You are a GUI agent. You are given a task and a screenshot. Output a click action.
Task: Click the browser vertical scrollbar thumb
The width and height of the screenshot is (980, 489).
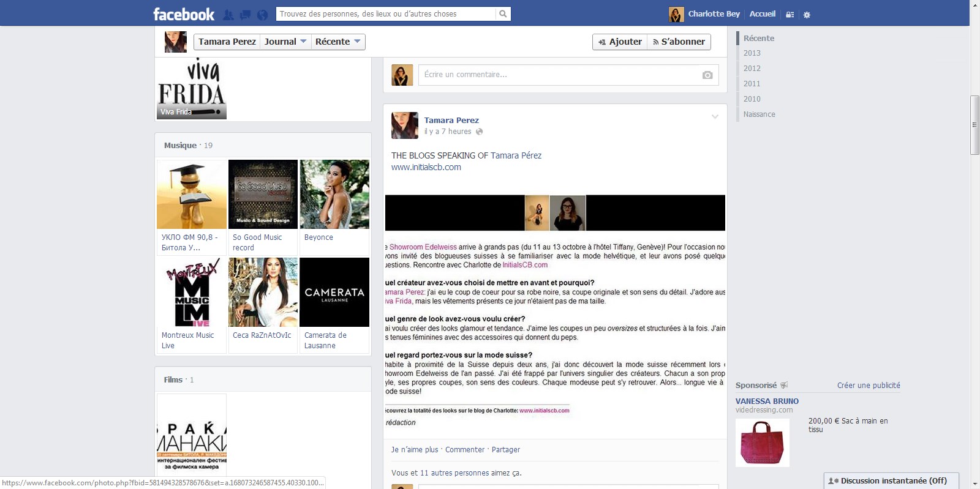pos(974,125)
